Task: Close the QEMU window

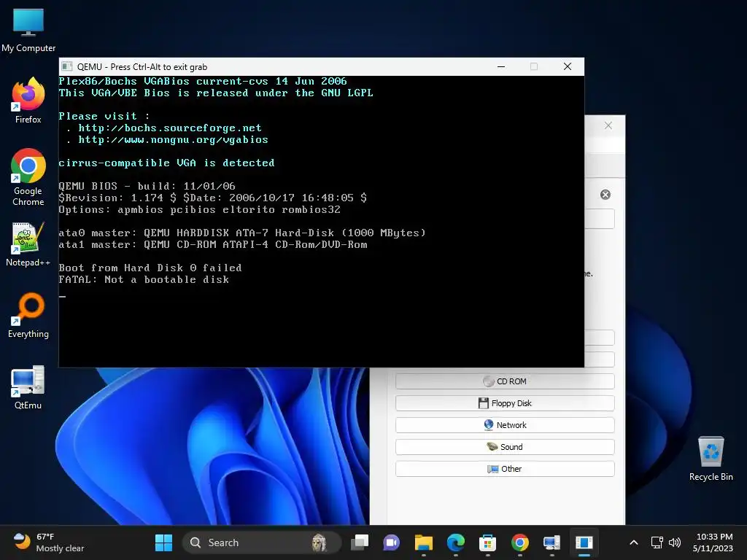Action: [x=568, y=66]
